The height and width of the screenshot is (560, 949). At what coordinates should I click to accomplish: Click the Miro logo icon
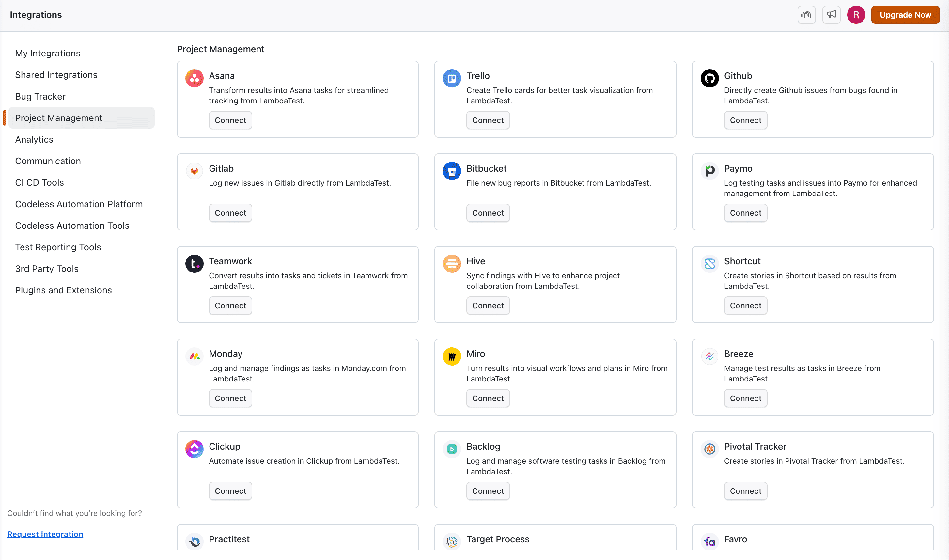452,356
